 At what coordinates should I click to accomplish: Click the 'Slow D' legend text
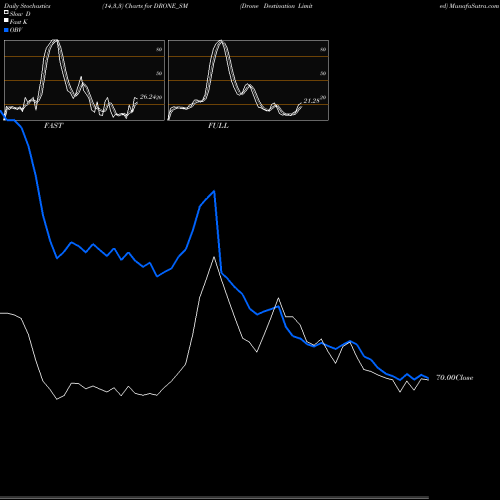[20, 14]
